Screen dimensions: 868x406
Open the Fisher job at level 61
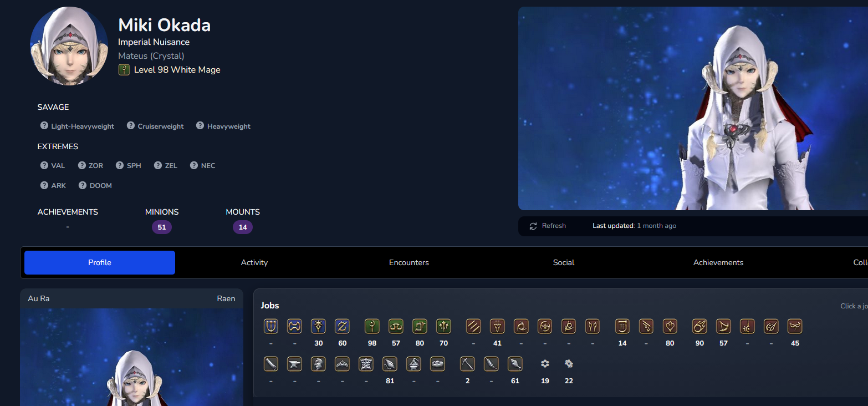(x=515, y=364)
